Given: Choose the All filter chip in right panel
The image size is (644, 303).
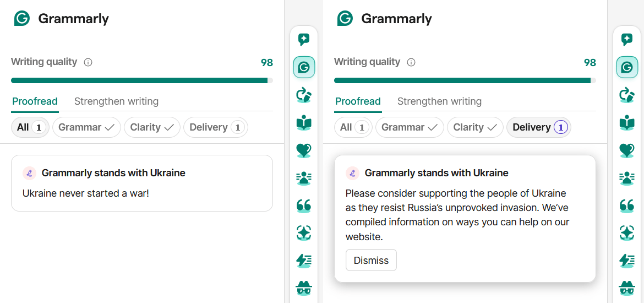Looking at the screenshot, I should (x=353, y=127).
